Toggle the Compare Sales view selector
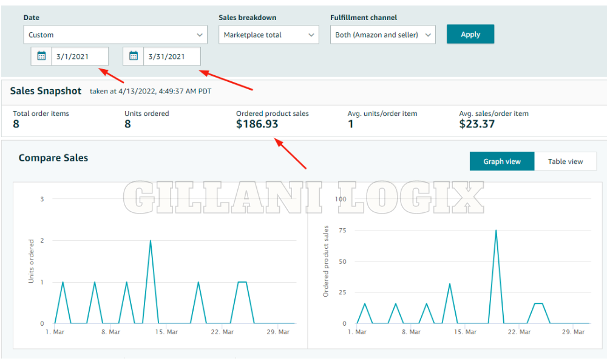Image resolution: width=607 pixels, height=364 pixels. pyautogui.click(x=534, y=161)
